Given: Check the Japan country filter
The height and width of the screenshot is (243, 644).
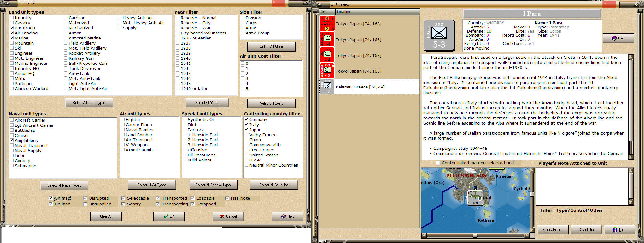Looking at the screenshot, I should point(246,130).
